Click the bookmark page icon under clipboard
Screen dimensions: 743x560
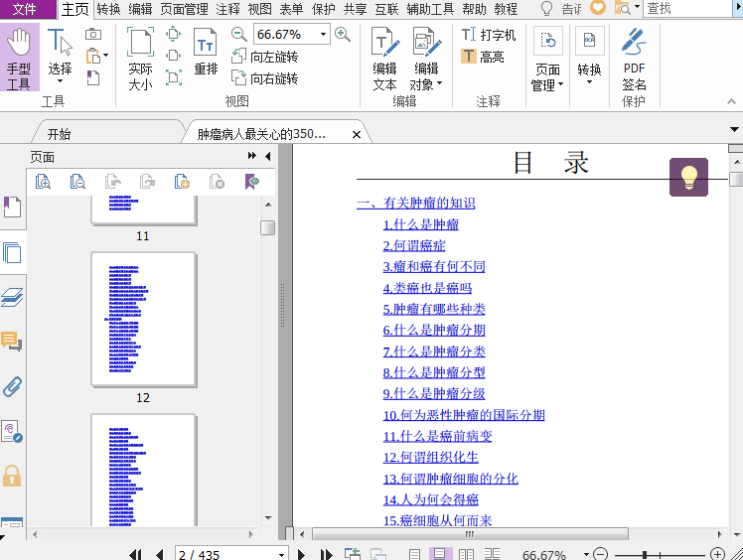[x=93, y=77]
